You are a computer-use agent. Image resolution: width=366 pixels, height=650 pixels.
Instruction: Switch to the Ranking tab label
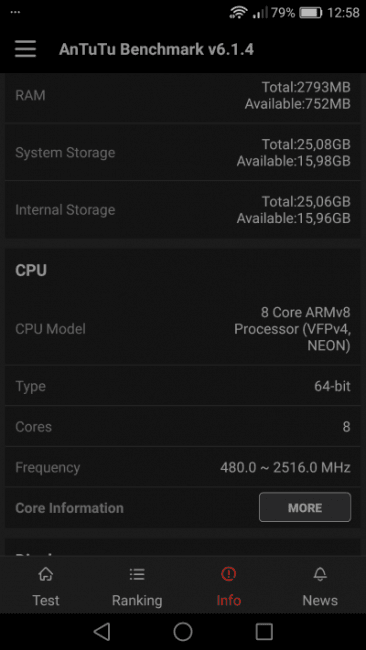point(137,600)
